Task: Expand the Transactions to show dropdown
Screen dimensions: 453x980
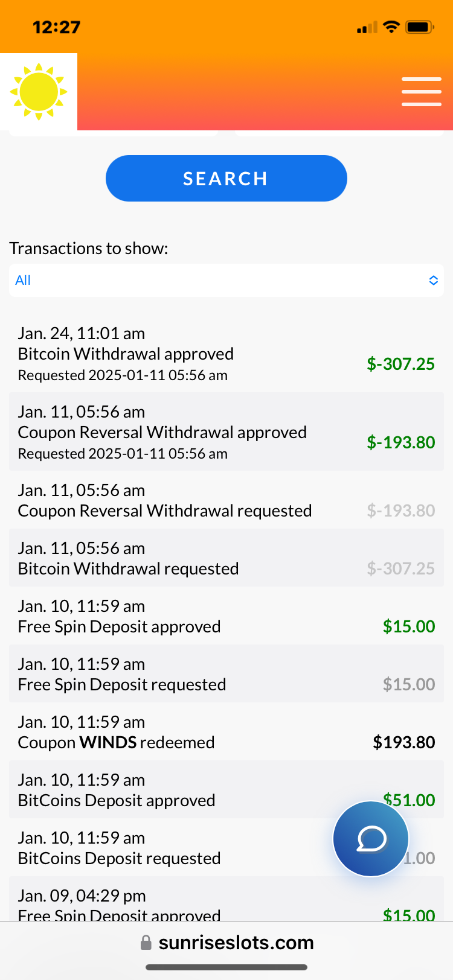Action: point(226,280)
